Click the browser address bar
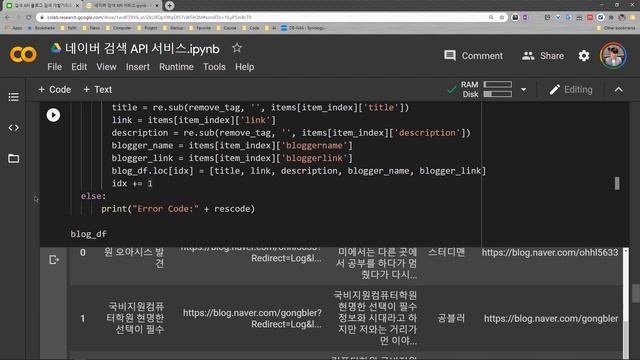The image size is (640, 360). coord(265,17)
